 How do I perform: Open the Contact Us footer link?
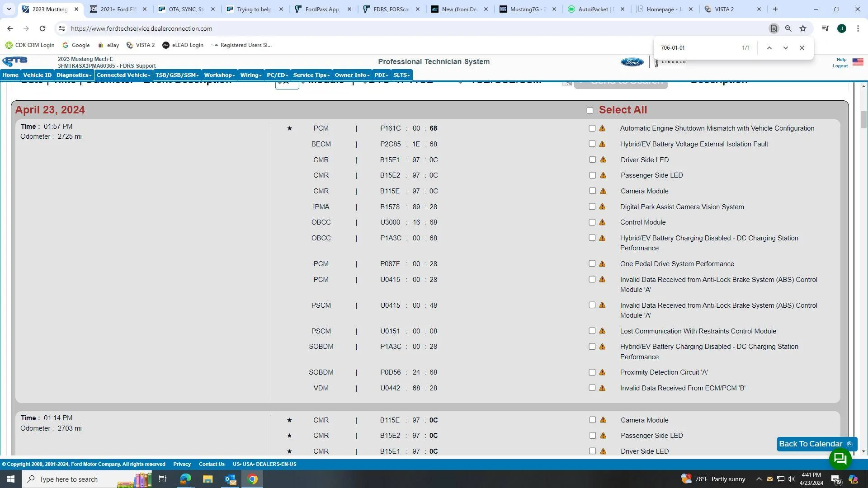pos(212,464)
